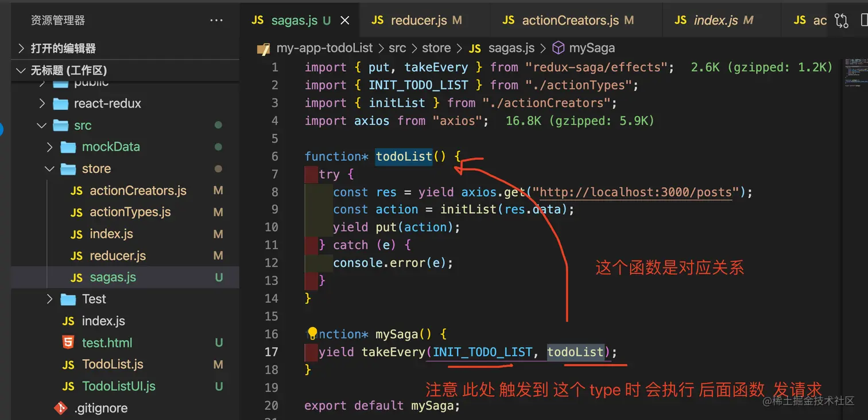This screenshot has width=868, height=420.
Task: Open TodoList.js in the file tree
Action: pyautogui.click(x=113, y=365)
